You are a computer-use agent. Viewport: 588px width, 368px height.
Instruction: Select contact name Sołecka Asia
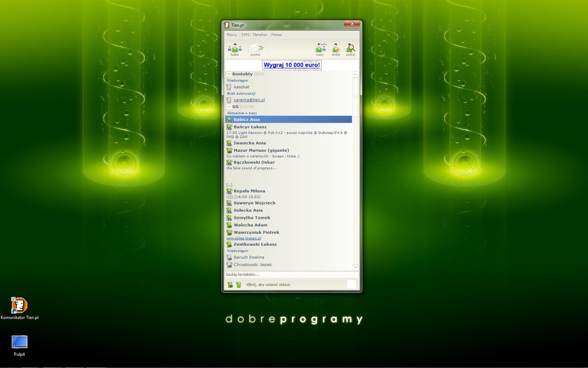[248, 210]
